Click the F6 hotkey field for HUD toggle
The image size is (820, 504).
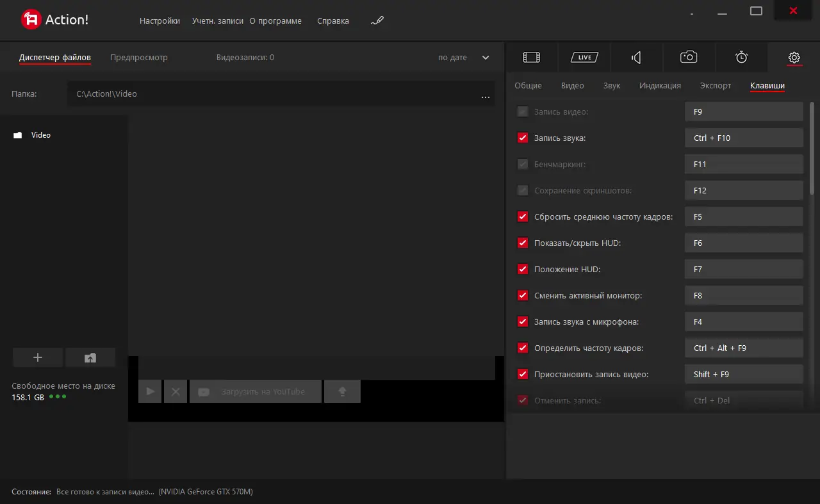click(x=744, y=243)
